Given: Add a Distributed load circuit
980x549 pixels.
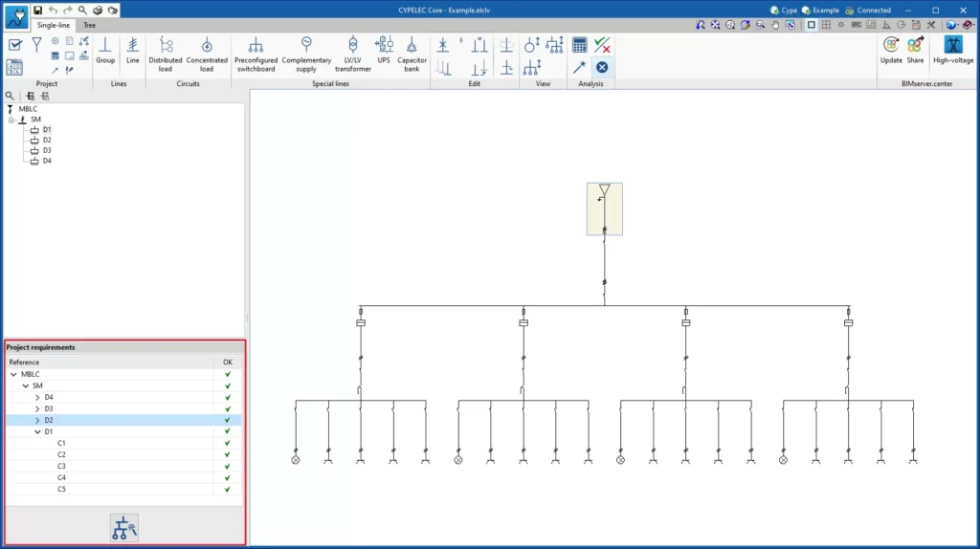Looking at the screenshot, I should tap(165, 54).
